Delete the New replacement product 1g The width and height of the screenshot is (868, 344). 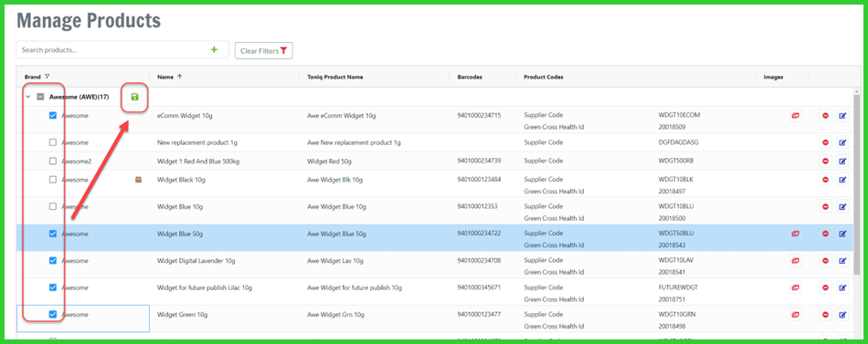click(825, 142)
